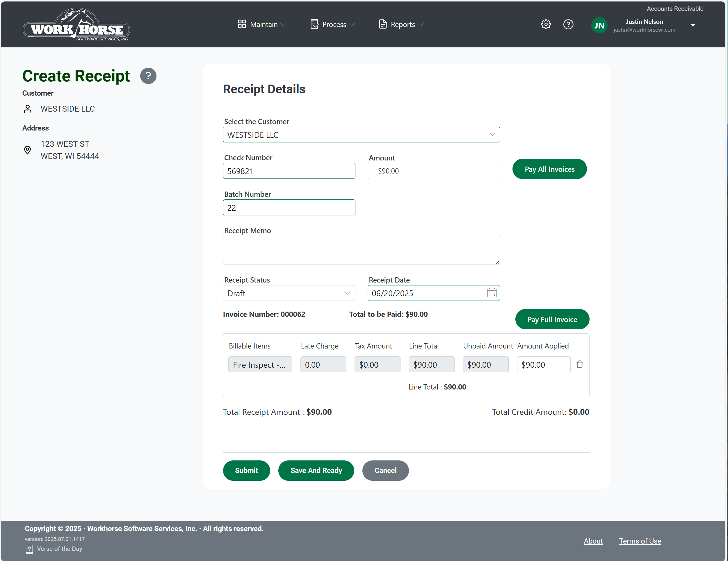The width and height of the screenshot is (728, 561).
Task: Click into the Receipt Memo text area
Action: (x=361, y=251)
